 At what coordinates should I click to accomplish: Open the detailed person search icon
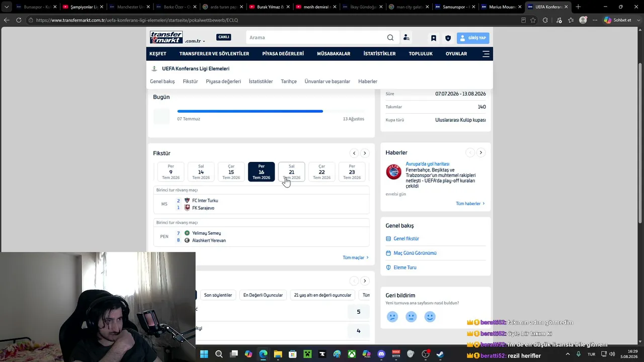(x=407, y=38)
